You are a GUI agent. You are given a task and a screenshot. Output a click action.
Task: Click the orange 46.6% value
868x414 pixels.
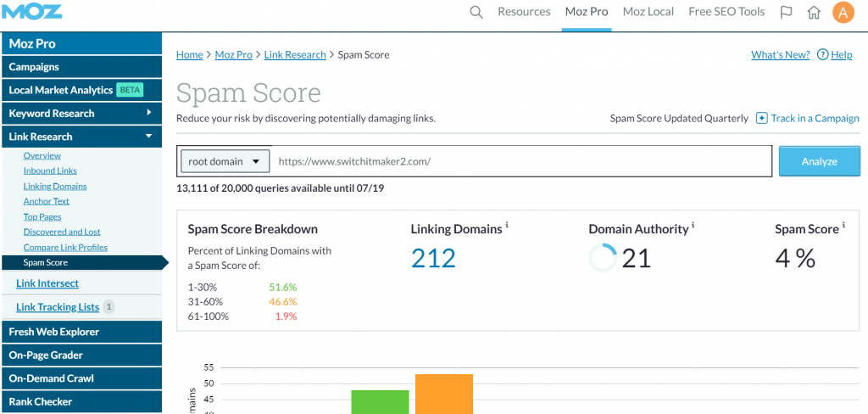[283, 302]
